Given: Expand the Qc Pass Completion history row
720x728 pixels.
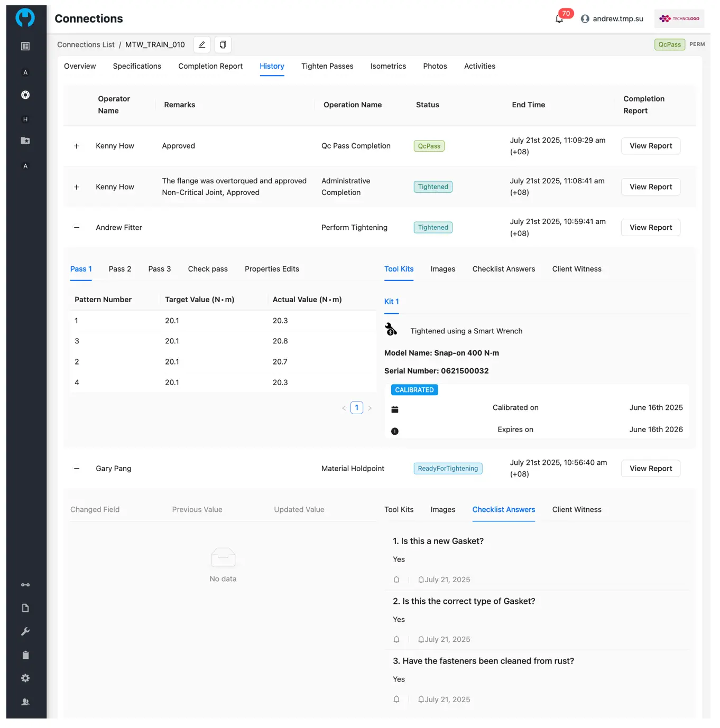Looking at the screenshot, I should coord(77,146).
